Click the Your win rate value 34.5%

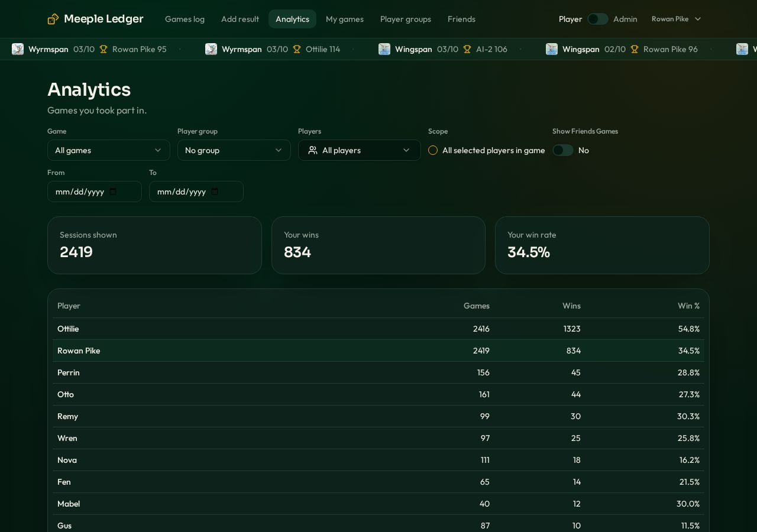pyautogui.click(x=529, y=252)
